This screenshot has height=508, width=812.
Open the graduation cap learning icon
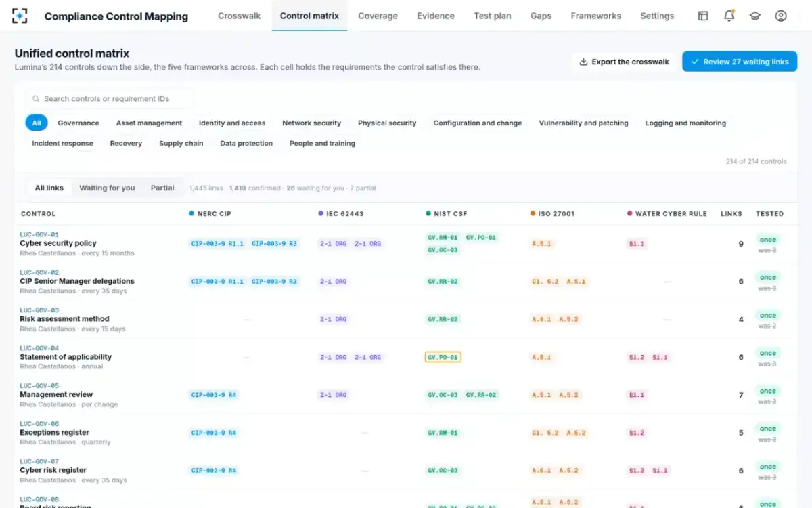click(x=754, y=16)
